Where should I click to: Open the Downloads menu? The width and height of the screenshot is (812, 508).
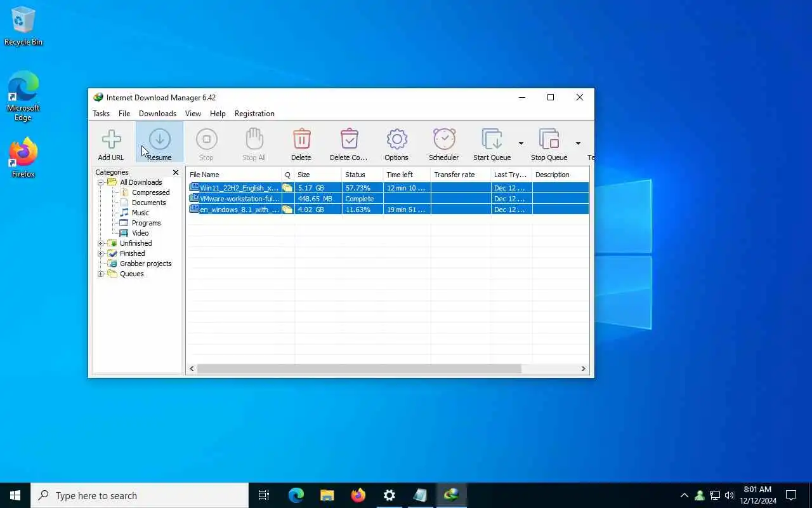click(157, 114)
